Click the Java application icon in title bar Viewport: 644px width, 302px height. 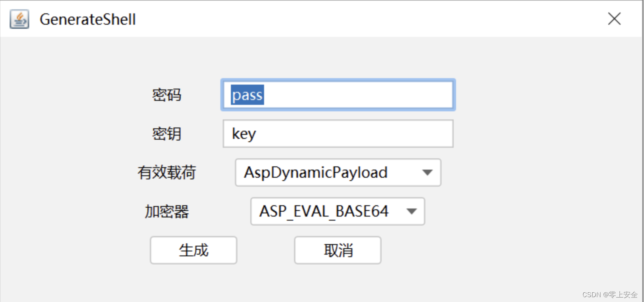pos(19,19)
